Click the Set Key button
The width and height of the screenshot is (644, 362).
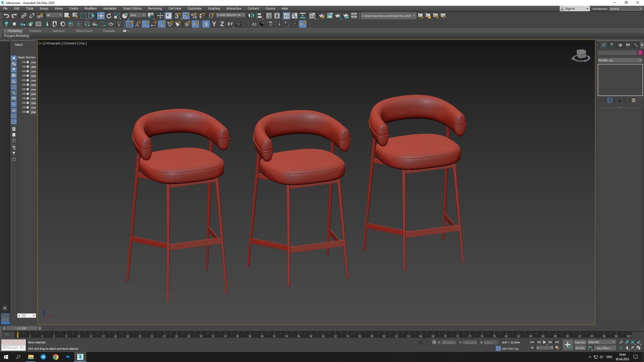(580, 348)
